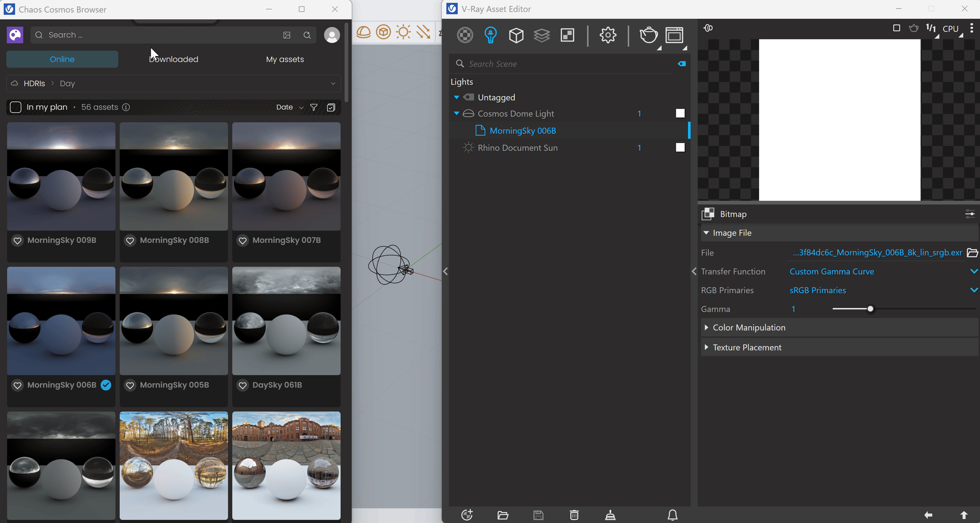Click the Delete Asset trash icon
980x523 pixels.
coord(574,515)
